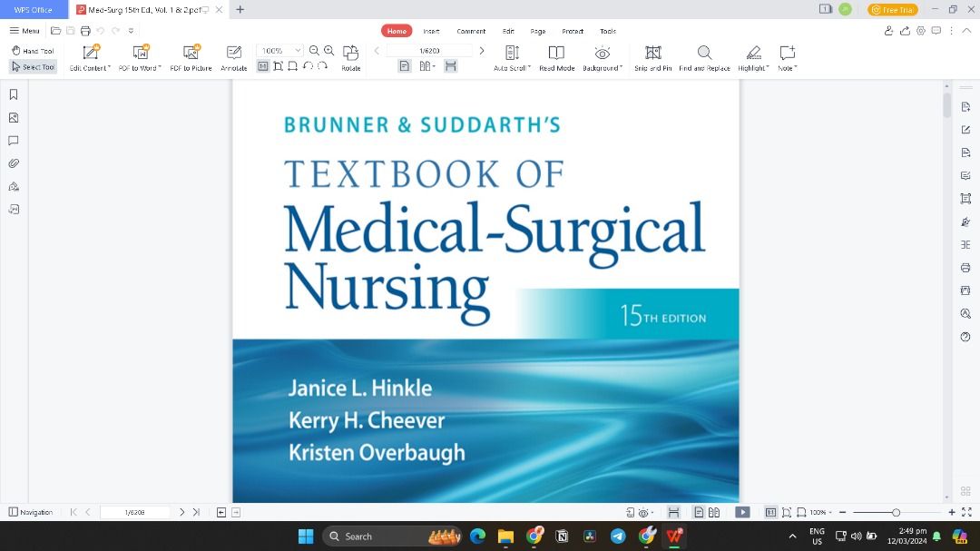The height and width of the screenshot is (551, 980).
Task: Go to next page using ribbon arrow
Action: [481, 51]
